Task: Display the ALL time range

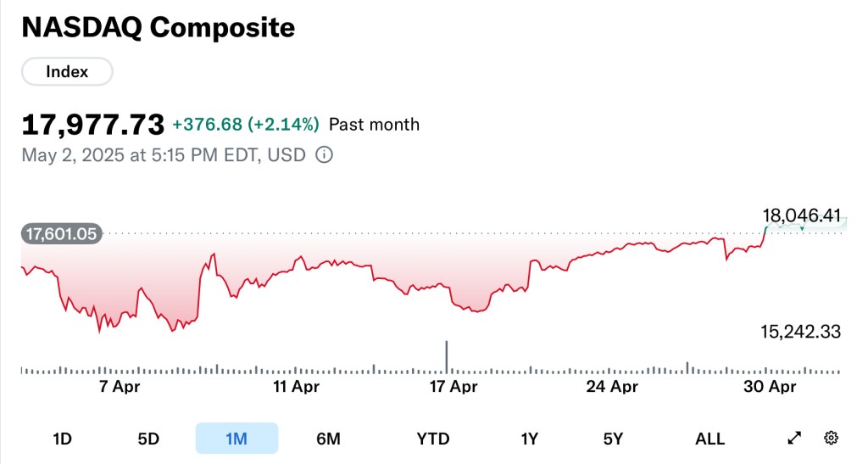Action: [709, 439]
